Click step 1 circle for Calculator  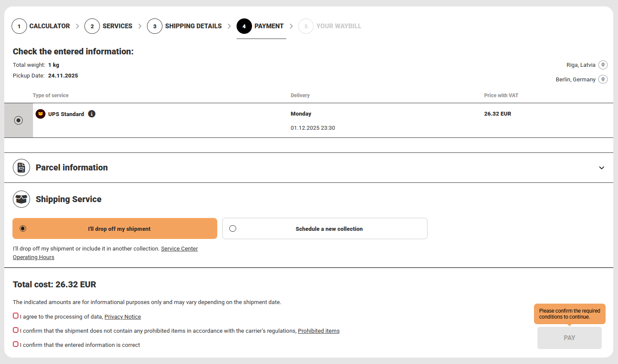(19, 26)
